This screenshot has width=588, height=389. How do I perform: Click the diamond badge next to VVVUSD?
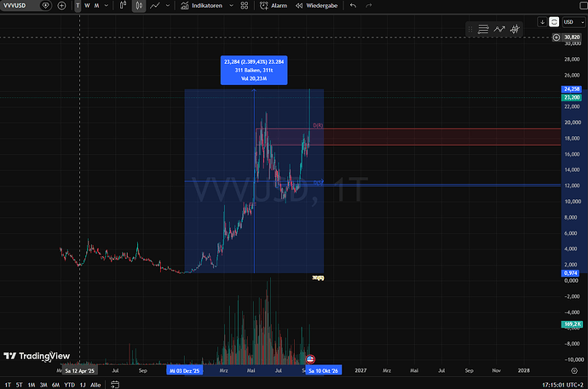pos(45,6)
